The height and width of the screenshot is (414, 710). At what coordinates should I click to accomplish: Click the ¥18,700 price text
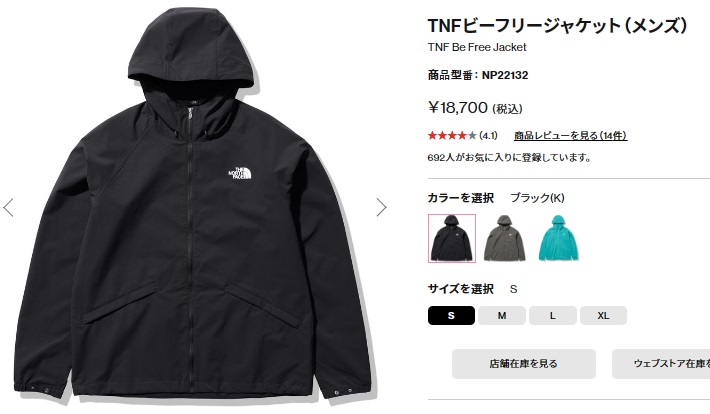(x=458, y=108)
